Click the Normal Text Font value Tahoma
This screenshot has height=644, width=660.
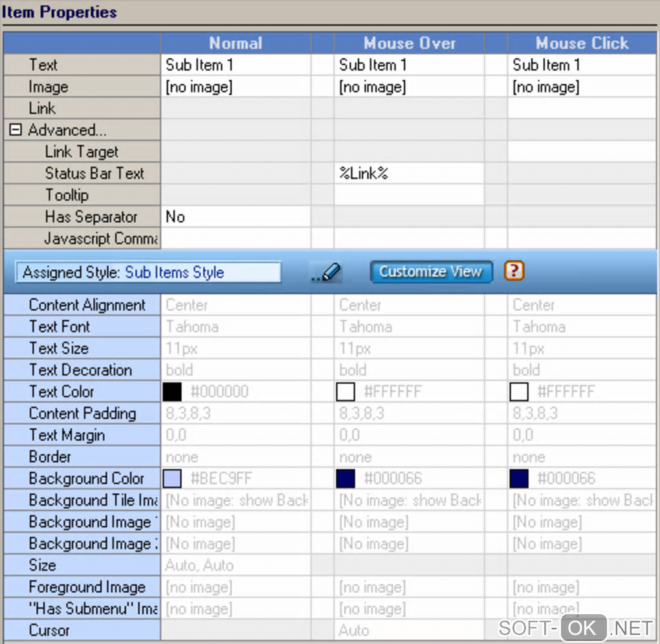[236, 327]
